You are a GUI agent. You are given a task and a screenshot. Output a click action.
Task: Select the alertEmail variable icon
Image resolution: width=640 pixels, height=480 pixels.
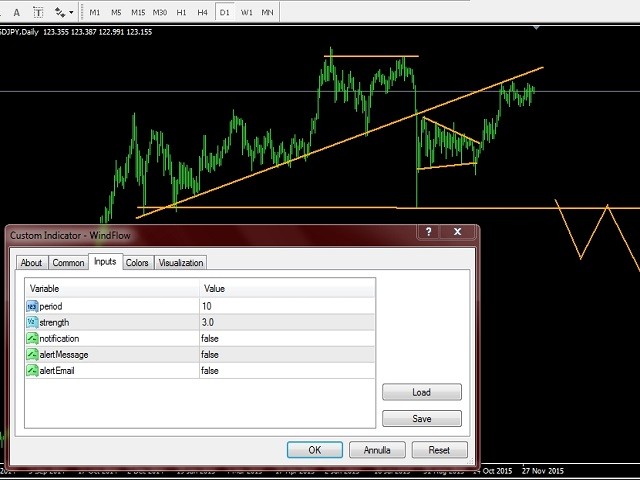(32, 371)
